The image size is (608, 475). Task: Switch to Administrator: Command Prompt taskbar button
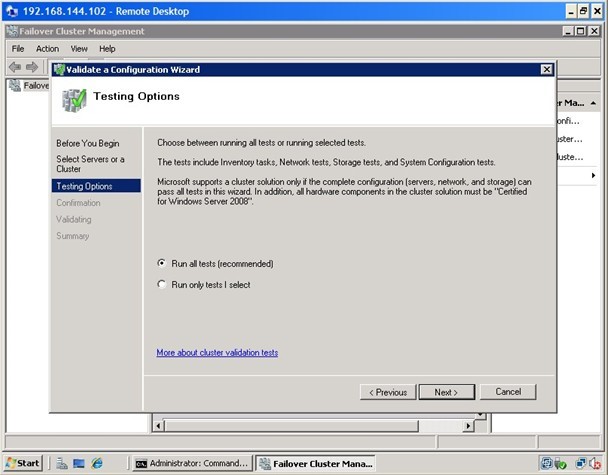click(x=192, y=463)
